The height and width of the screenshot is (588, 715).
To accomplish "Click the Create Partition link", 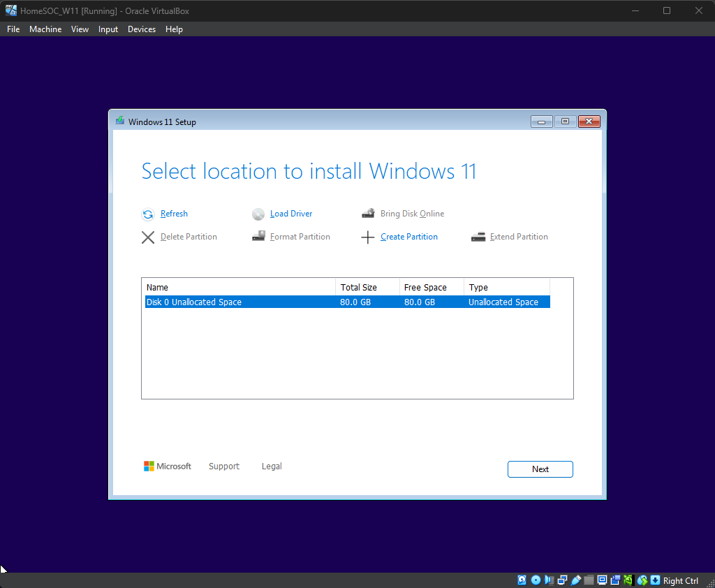I will [409, 237].
